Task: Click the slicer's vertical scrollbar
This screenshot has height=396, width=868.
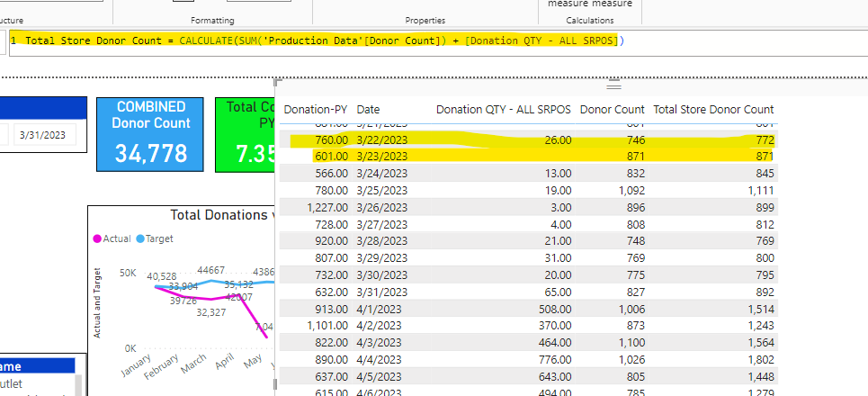Action: tap(78, 385)
